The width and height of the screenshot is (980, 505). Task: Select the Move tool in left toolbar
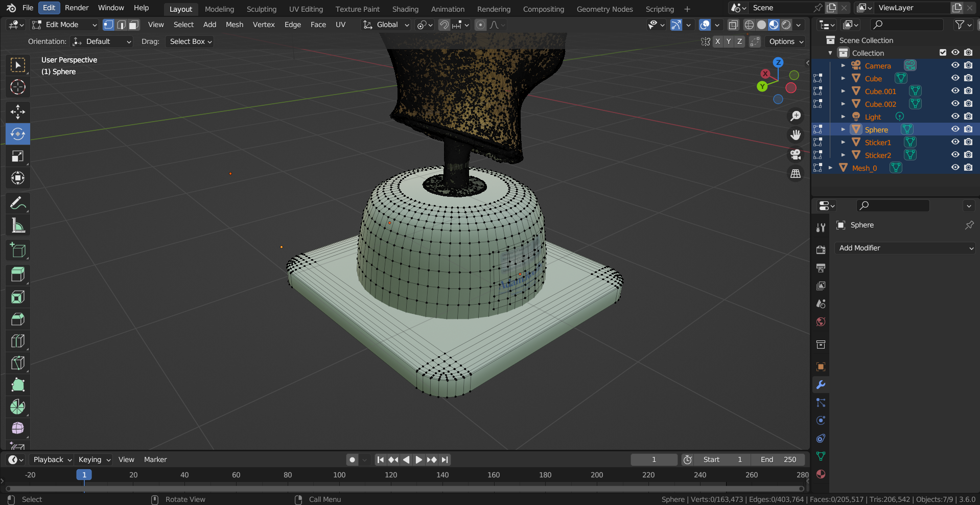18,112
